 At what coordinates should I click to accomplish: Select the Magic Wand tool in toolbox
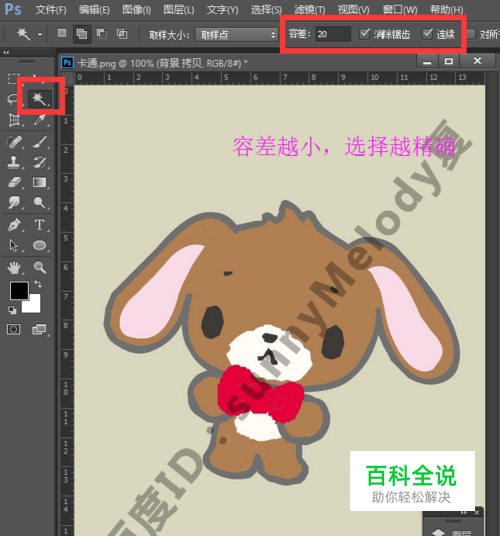click(x=39, y=99)
